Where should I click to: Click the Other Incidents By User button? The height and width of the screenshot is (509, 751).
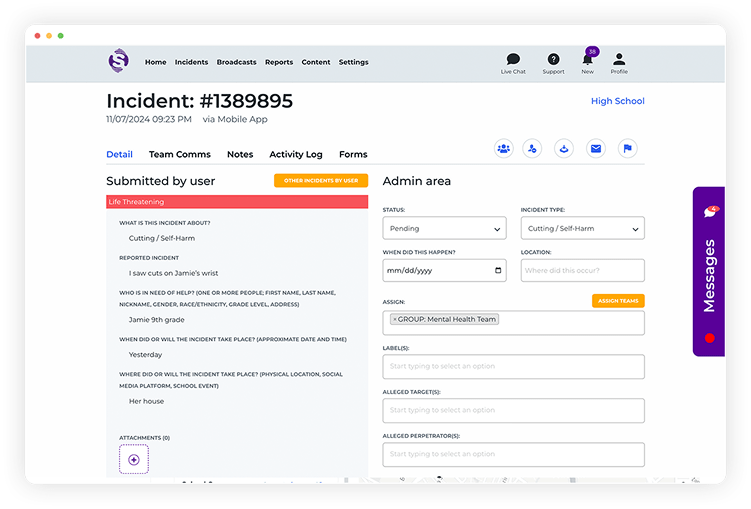pos(321,181)
